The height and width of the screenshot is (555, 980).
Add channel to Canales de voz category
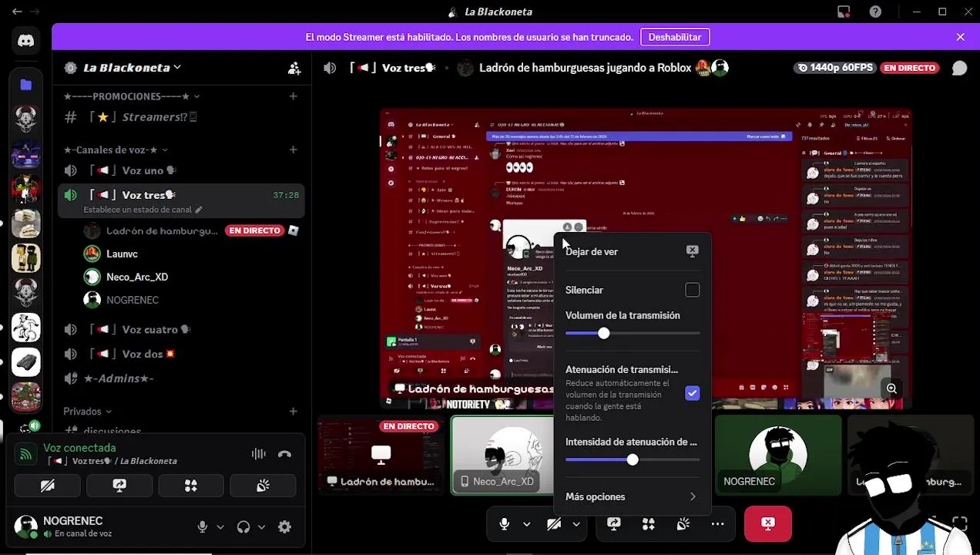tap(293, 150)
